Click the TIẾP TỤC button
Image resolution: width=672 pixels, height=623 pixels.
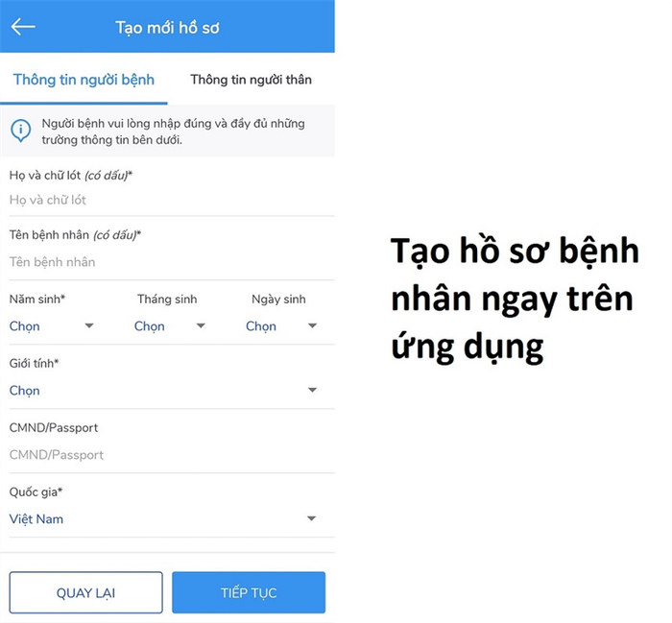coord(249,592)
